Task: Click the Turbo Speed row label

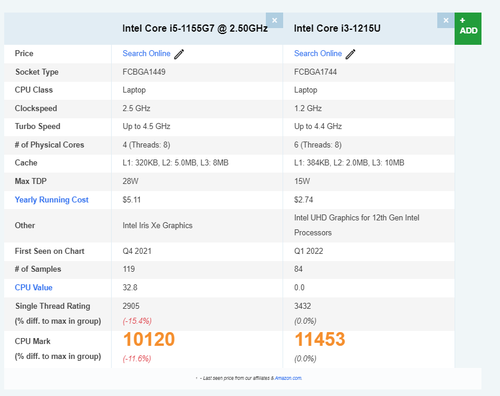Action: (x=37, y=126)
